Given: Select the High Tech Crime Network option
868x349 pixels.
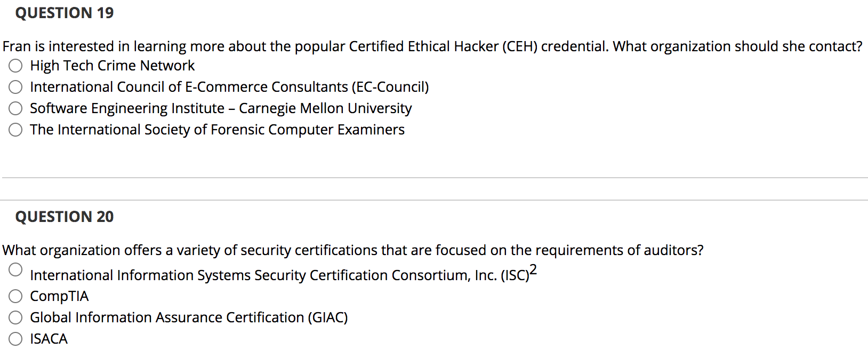Looking at the screenshot, I should point(15,65).
